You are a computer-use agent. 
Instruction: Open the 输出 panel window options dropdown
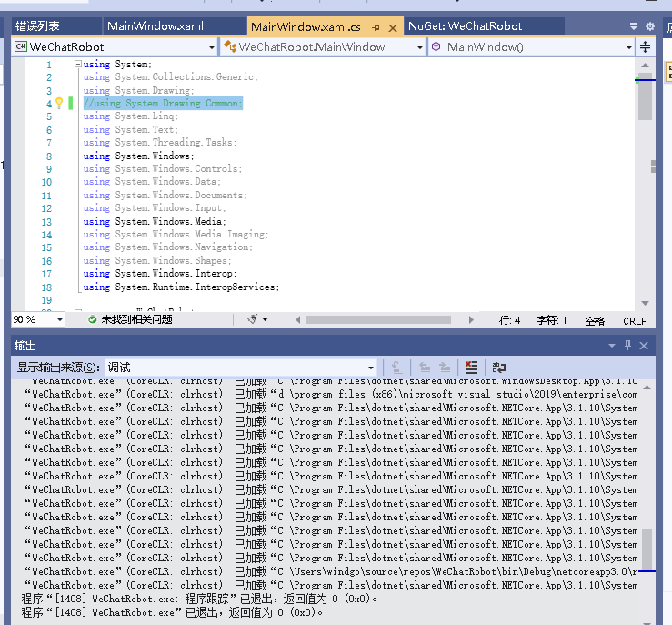[612, 346]
